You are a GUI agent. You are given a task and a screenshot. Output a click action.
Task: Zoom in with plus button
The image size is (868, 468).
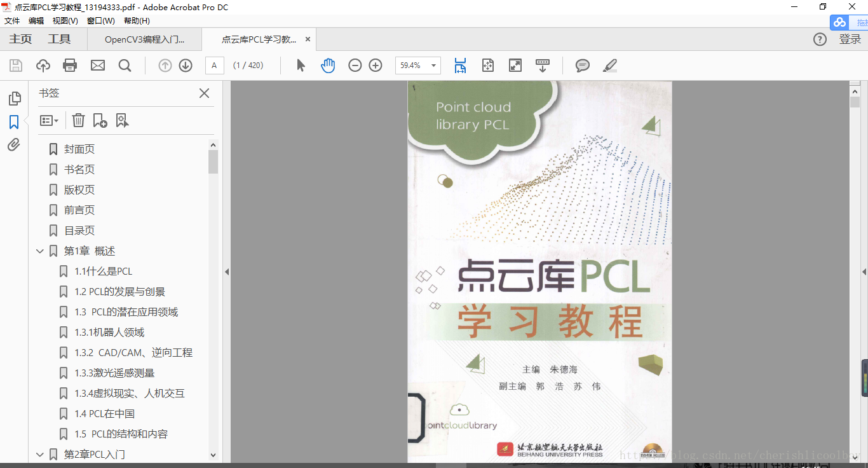coord(376,65)
